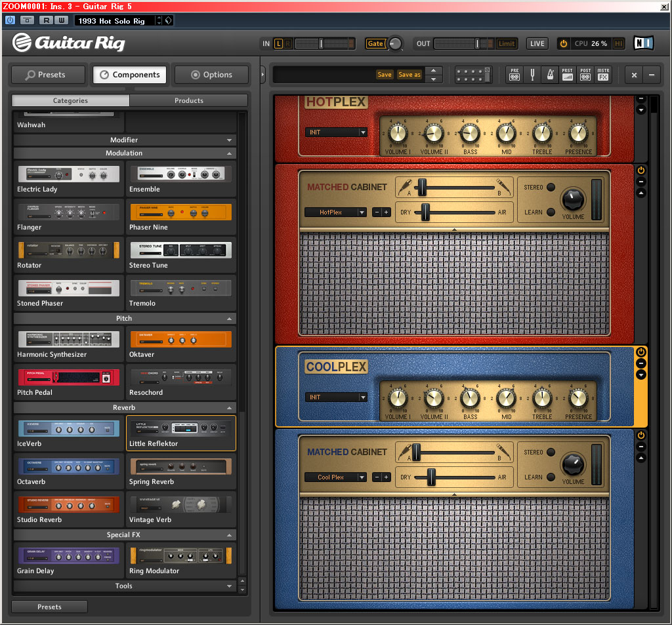672x625 pixels.
Task: Click the minus button on Cool Plex cabinet
Action: coord(377,477)
